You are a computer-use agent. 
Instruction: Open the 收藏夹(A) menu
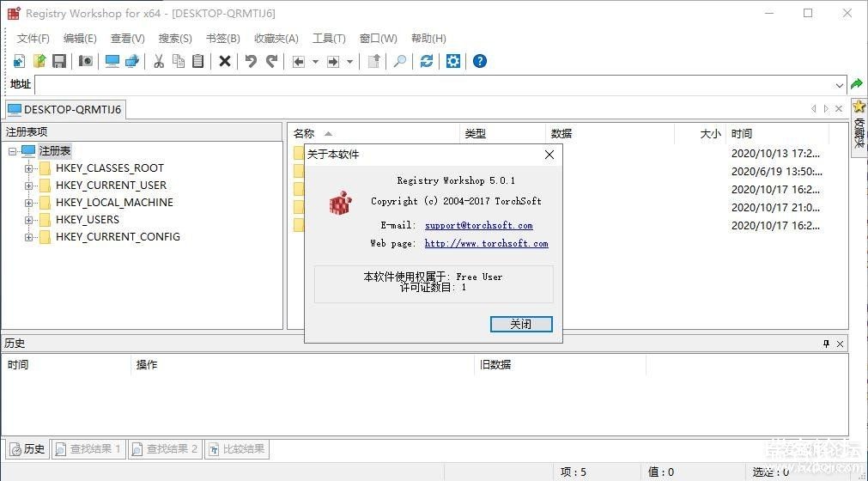point(276,38)
